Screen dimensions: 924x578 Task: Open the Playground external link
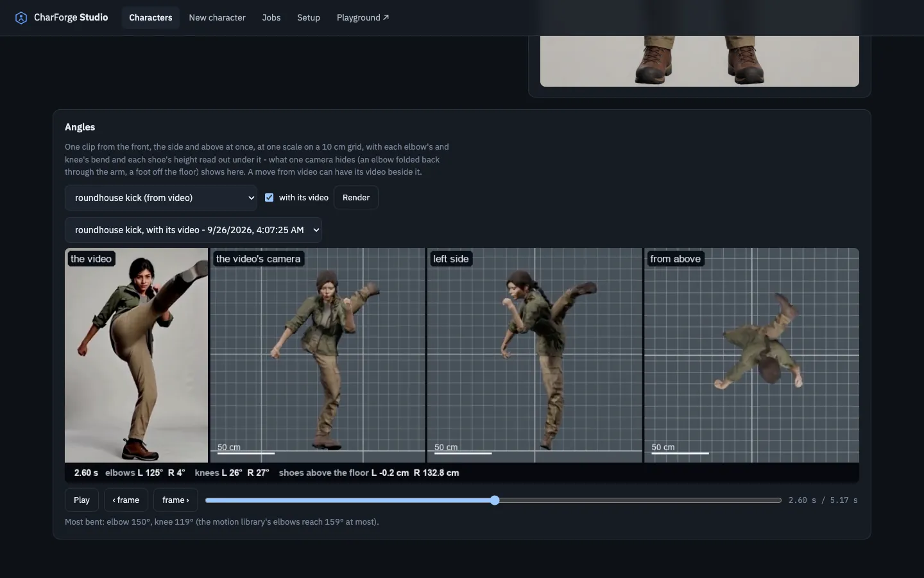tap(363, 17)
